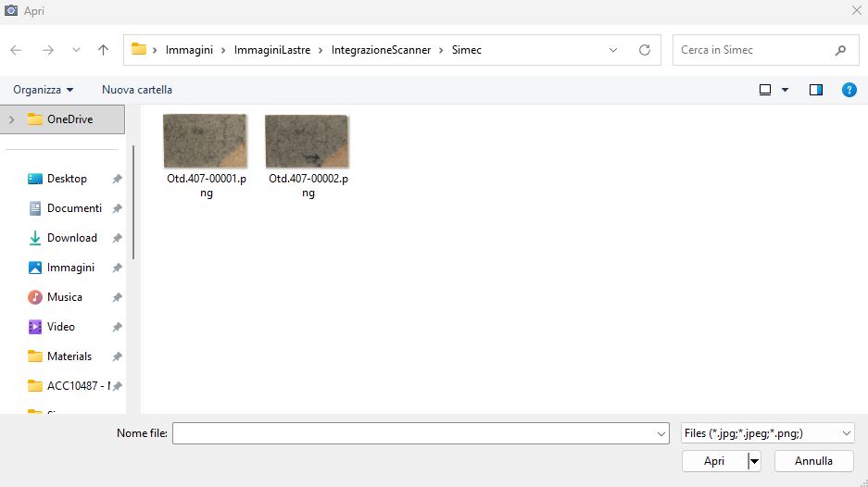The height and width of the screenshot is (487, 868).
Task: Expand the OneDrive tree node
Action: coord(12,119)
